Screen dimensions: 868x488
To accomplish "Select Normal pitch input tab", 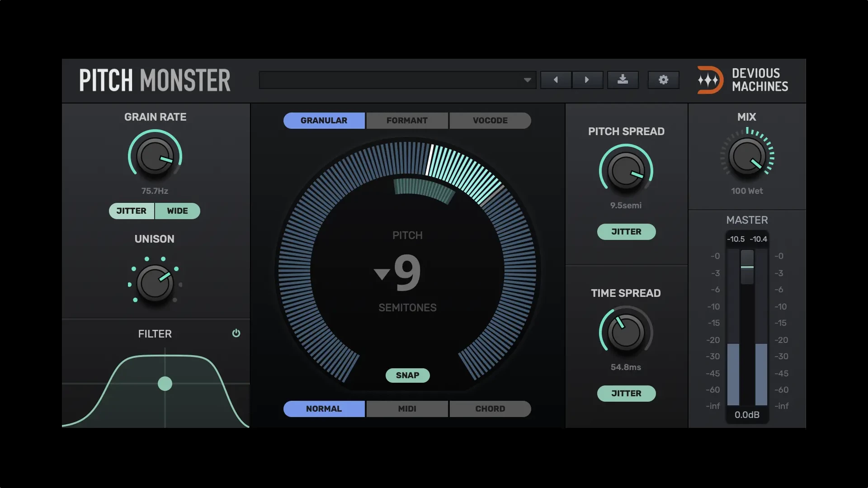I will tap(324, 409).
